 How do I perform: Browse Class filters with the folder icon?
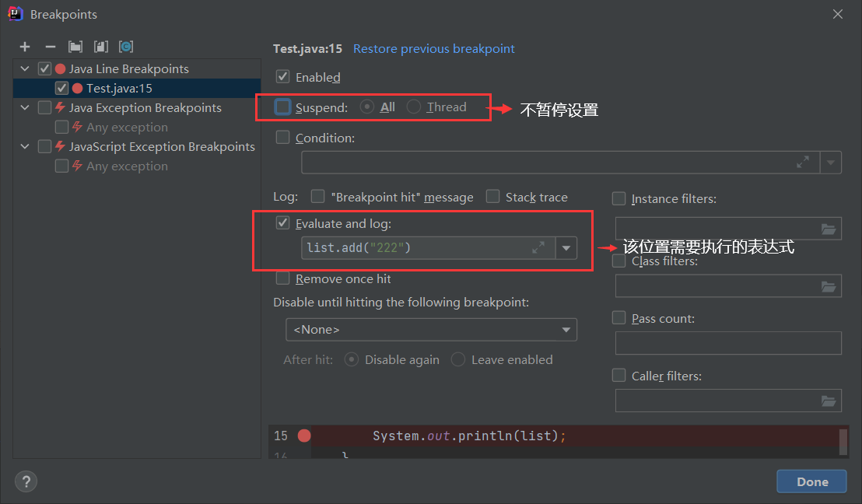(828, 285)
